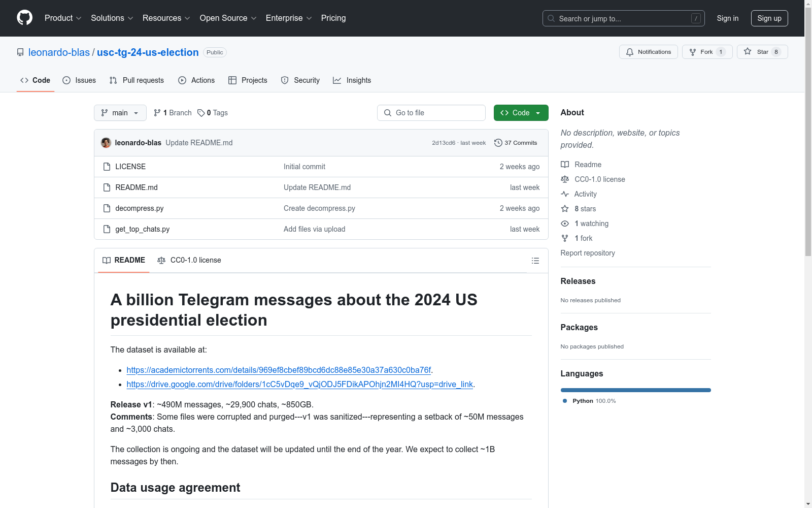Click the README.md file icon

[107, 187]
